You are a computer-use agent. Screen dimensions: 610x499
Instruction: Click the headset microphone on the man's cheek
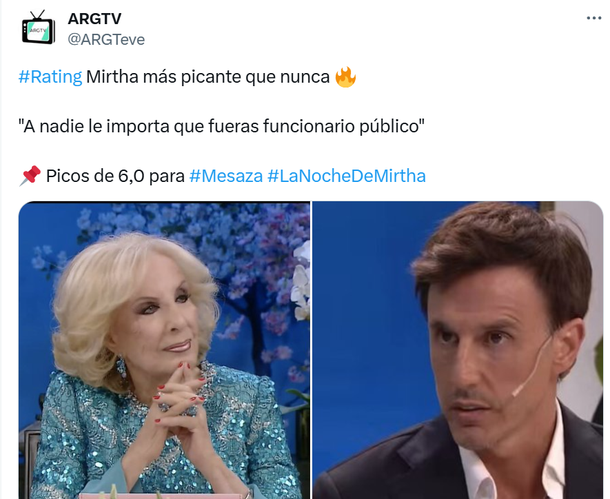[x=531, y=368]
